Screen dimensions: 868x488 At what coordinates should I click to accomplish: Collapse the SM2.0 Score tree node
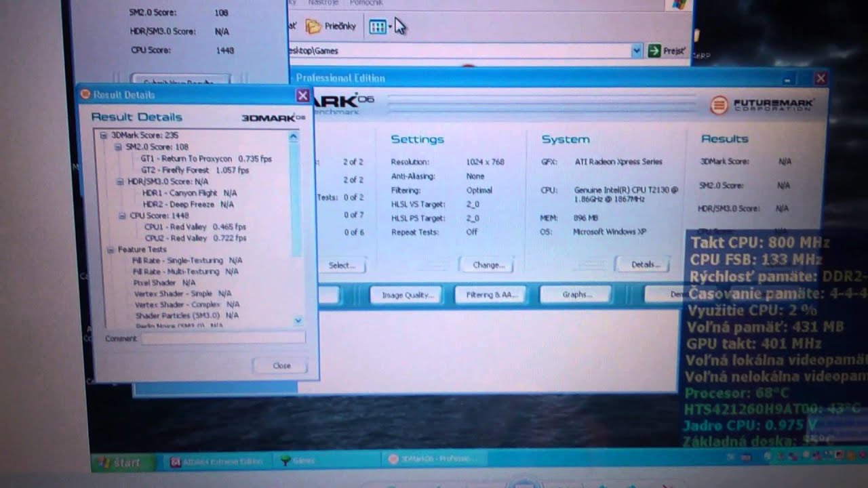[x=118, y=146]
